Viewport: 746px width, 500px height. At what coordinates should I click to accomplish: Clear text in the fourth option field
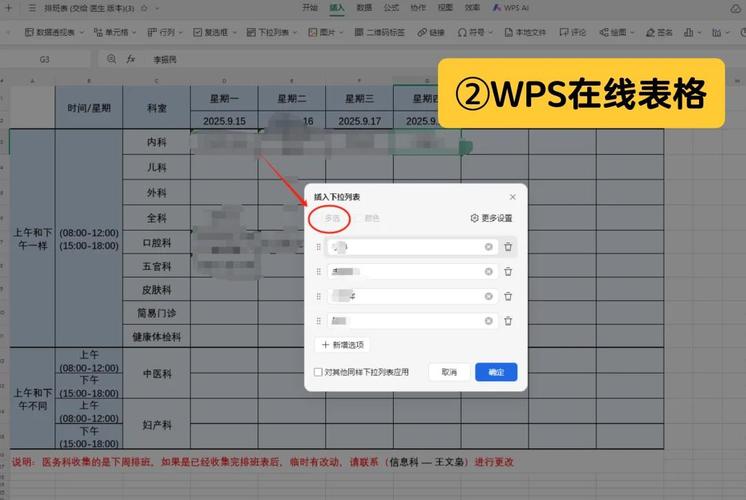(x=489, y=321)
